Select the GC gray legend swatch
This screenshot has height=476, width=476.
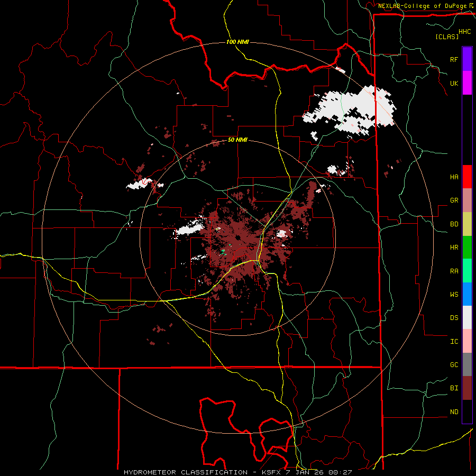pyautogui.click(x=467, y=364)
